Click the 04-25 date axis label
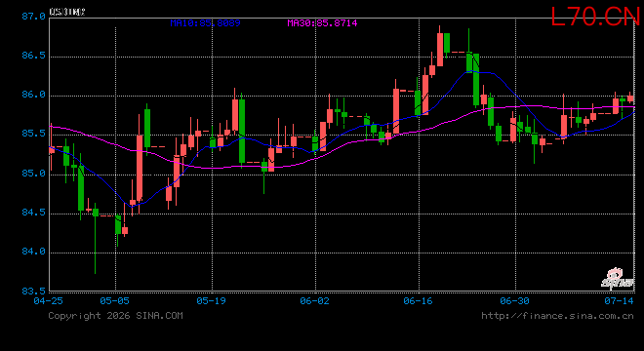Viewport: 644px width, 351px height. point(49,301)
